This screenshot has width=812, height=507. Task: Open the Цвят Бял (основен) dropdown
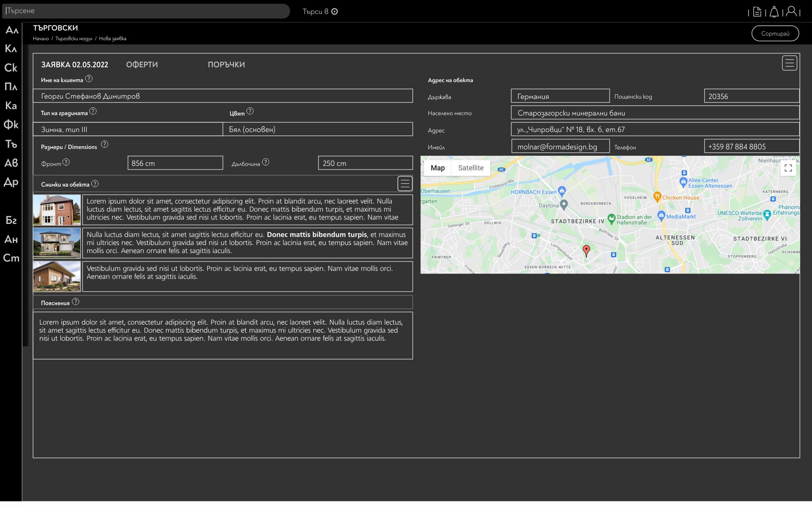point(318,130)
